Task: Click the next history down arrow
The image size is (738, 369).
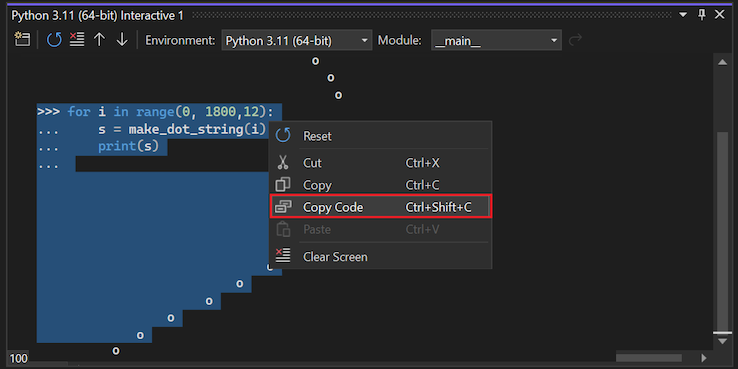Action: pyautogui.click(x=122, y=40)
